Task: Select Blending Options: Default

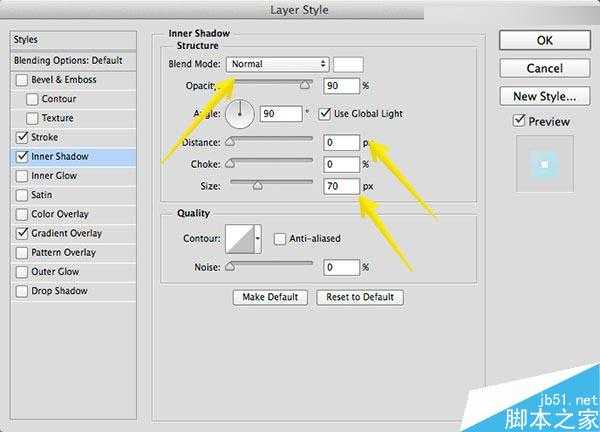Action: [67, 60]
